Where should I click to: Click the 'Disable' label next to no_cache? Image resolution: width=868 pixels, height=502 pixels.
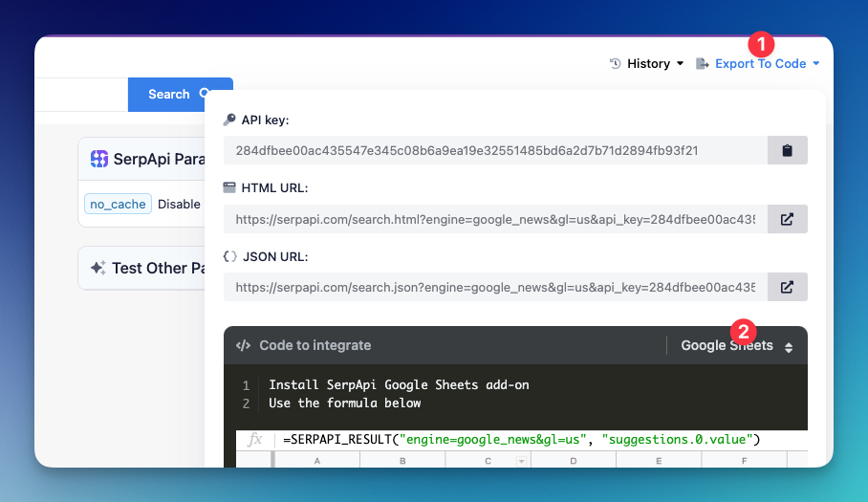[x=179, y=205]
